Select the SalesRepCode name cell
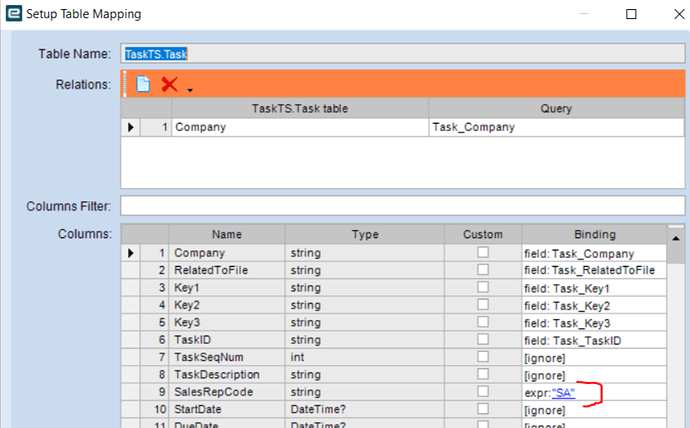Viewport: 690px width, 428px height. pos(227,392)
